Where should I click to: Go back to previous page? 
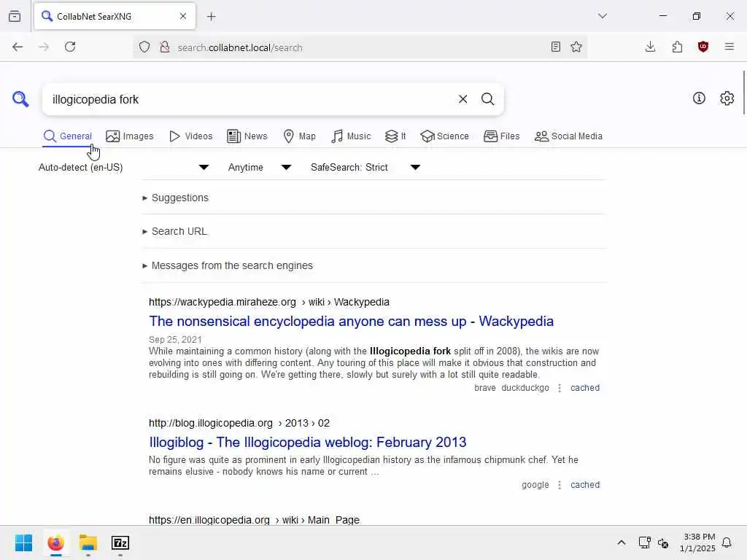click(x=18, y=47)
